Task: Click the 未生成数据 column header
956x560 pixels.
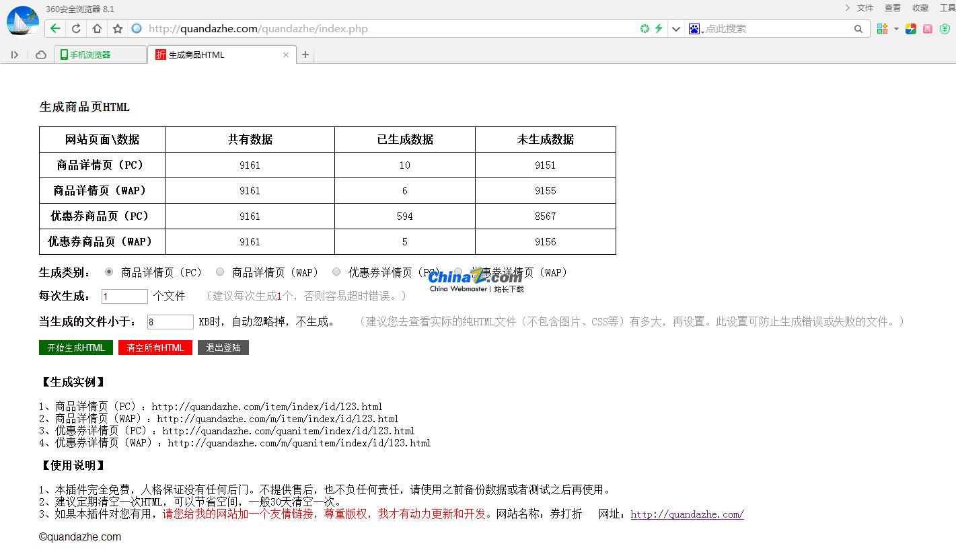Action: [x=546, y=139]
